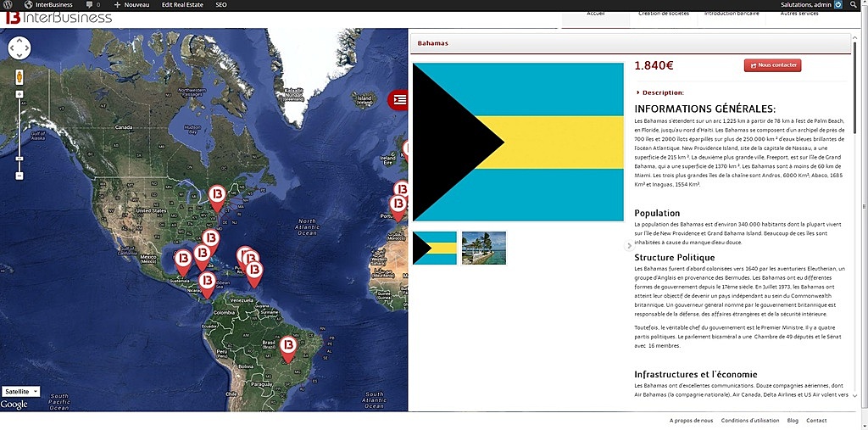868x430 pixels.
Task: Click the large Bahamas flag image
Action: 518,142
